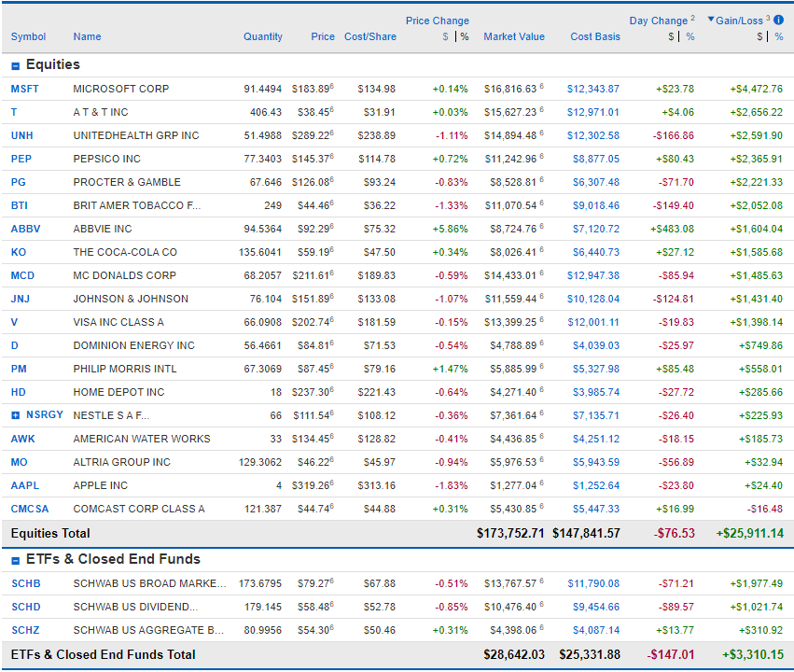
Task: Open the D symbol link for Dominion
Action: click(15, 345)
